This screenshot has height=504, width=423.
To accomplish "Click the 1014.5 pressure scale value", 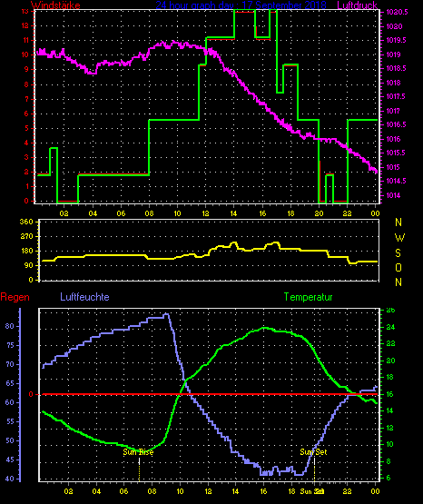I will 396,181.
